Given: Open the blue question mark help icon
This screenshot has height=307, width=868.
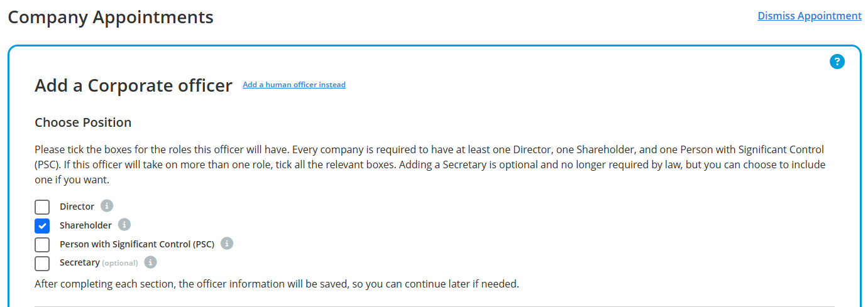Looking at the screenshot, I should (x=837, y=62).
